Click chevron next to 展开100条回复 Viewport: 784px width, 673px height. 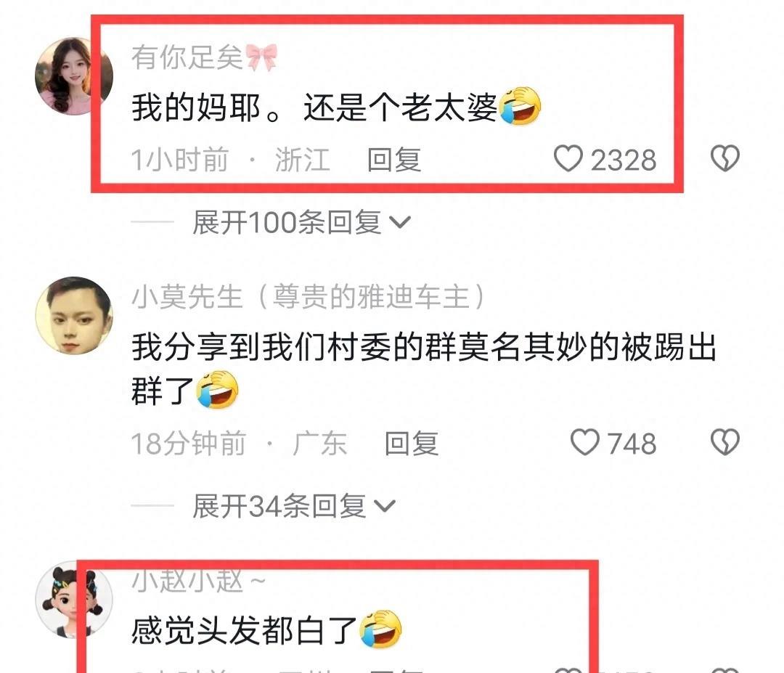pyautogui.click(x=400, y=222)
